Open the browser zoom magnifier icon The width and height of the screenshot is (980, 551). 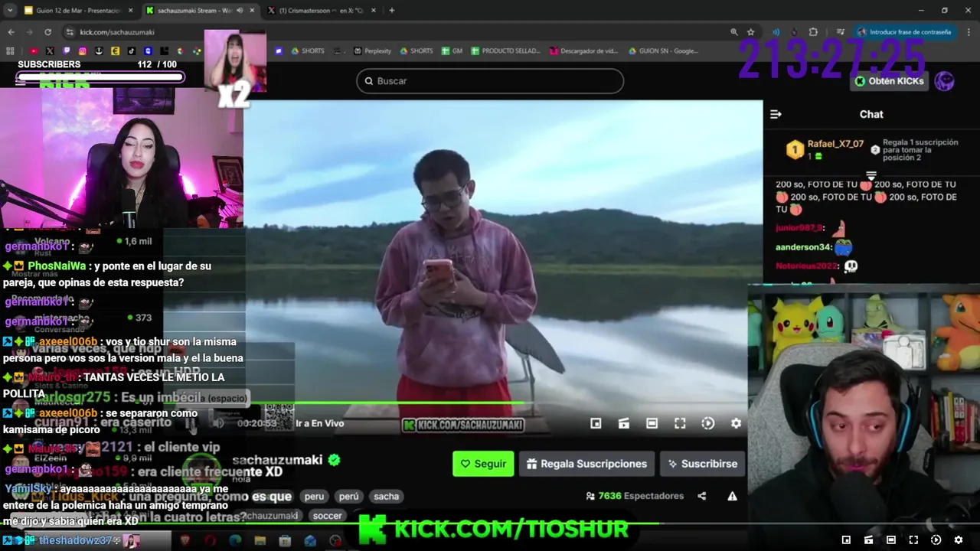(x=733, y=32)
